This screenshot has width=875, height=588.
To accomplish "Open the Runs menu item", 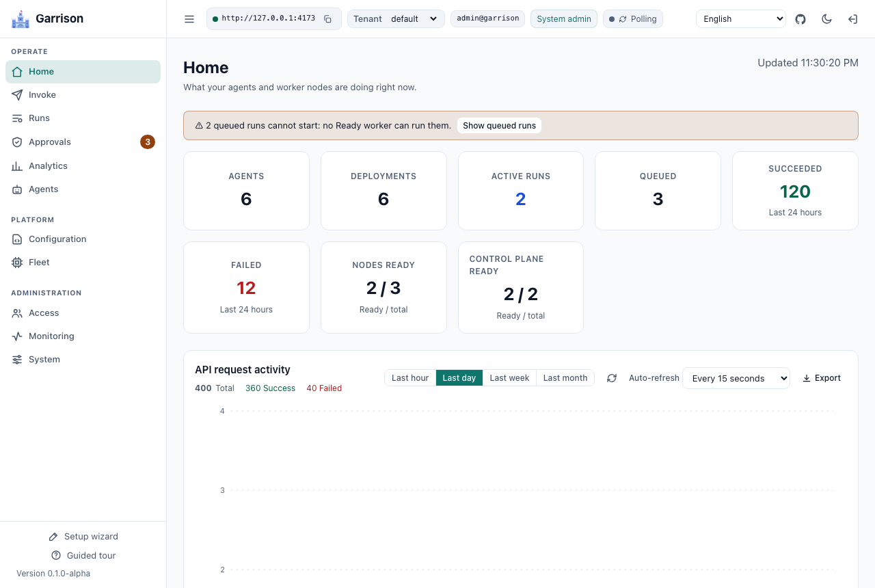I will [x=83, y=118].
